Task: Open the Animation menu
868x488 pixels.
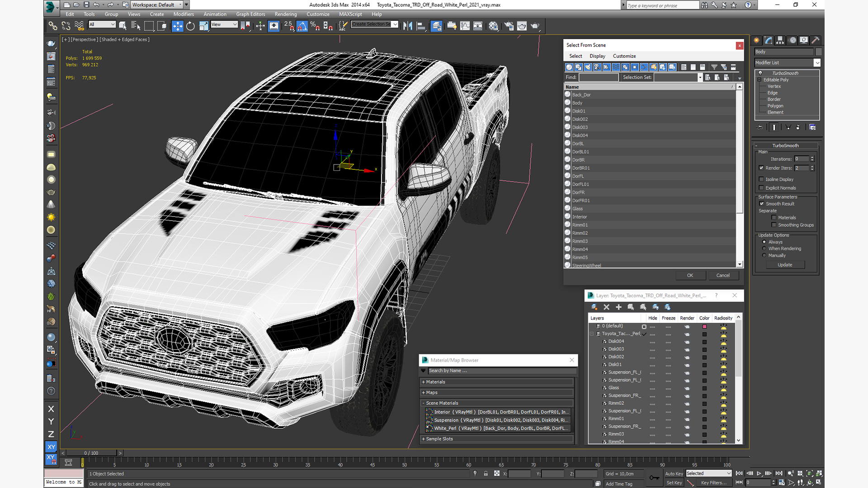Action: pyautogui.click(x=215, y=14)
